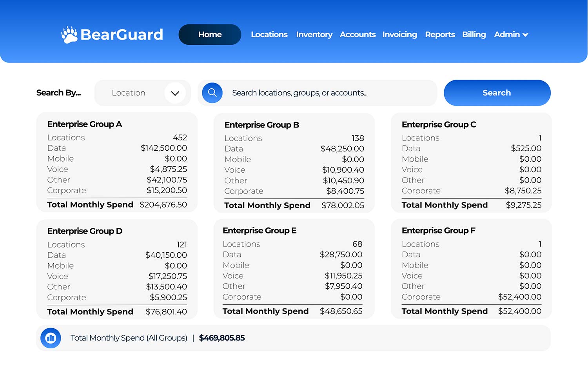Screen dimensions: 588x368
Task: Select Group C total $9,275.25
Action: click(x=524, y=205)
